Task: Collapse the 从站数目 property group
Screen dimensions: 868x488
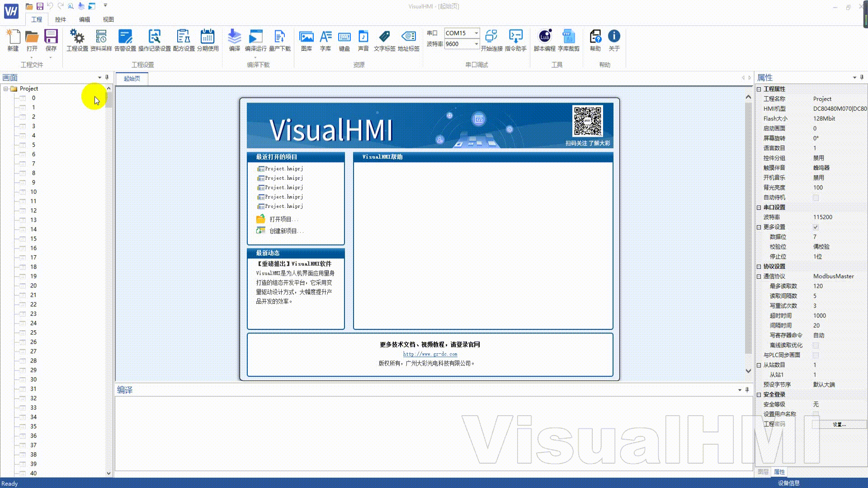Action: click(759, 365)
